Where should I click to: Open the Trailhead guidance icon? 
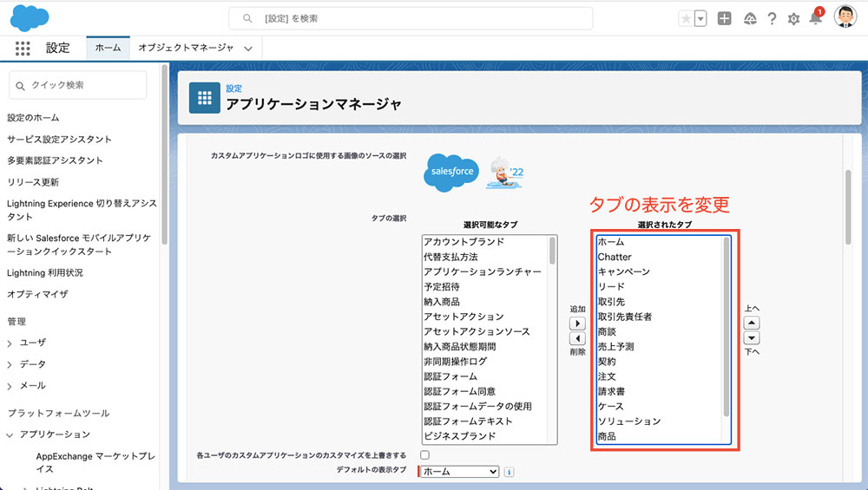[x=750, y=19]
